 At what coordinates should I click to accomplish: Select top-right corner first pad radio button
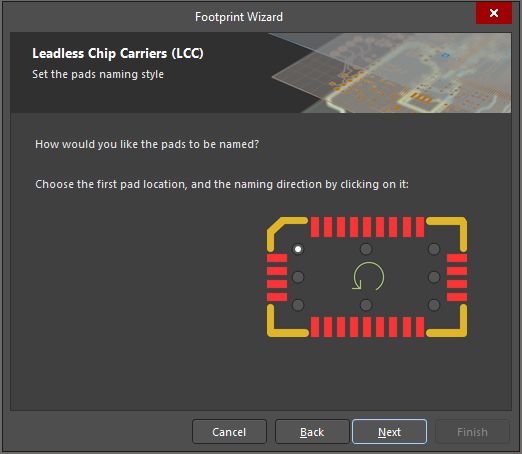(434, 249)
